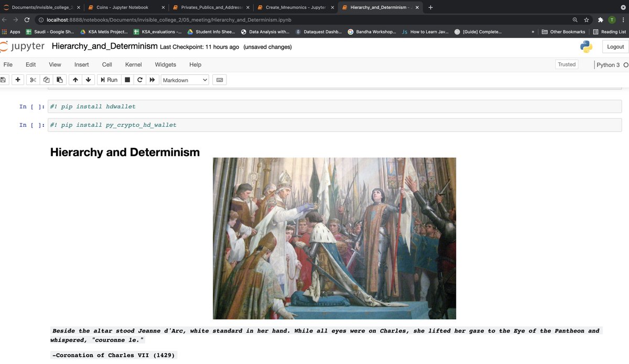Open the Cell menu
Viewport: 629px width, 364px height.
(x=107, y=64)
